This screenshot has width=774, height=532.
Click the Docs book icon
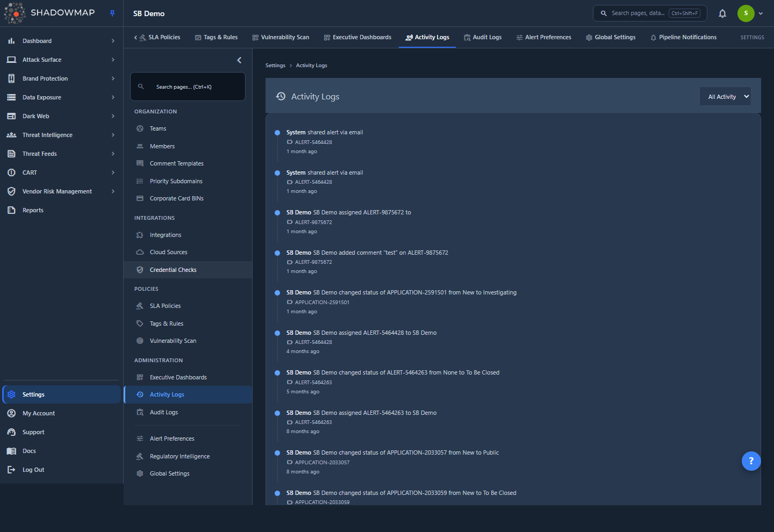click(x=11, y=451)
